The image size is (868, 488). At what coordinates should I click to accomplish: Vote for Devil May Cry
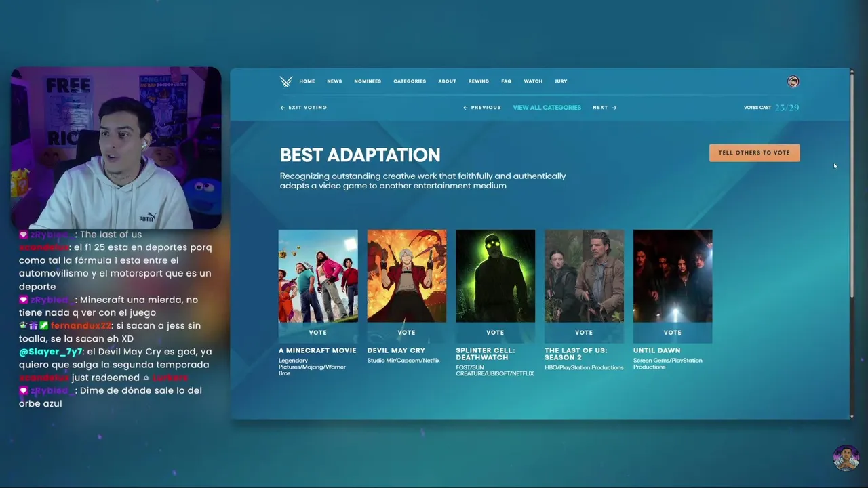point(407,333)
